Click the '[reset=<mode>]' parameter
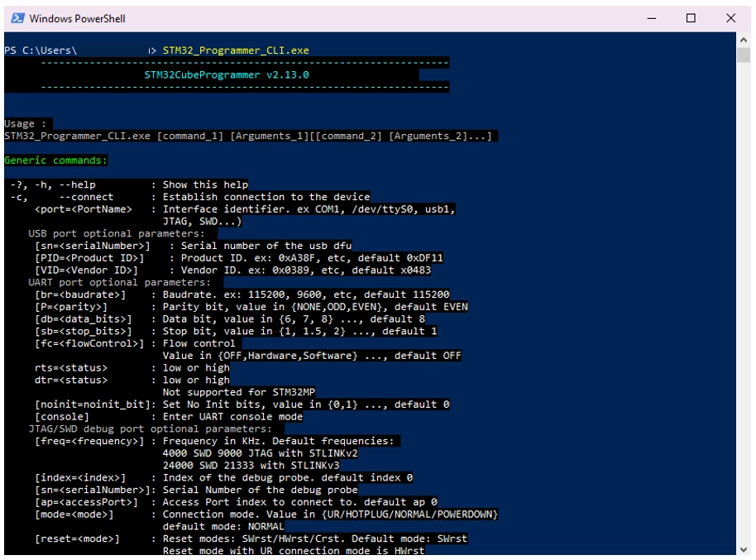756x560 pixels. point(77,538)
